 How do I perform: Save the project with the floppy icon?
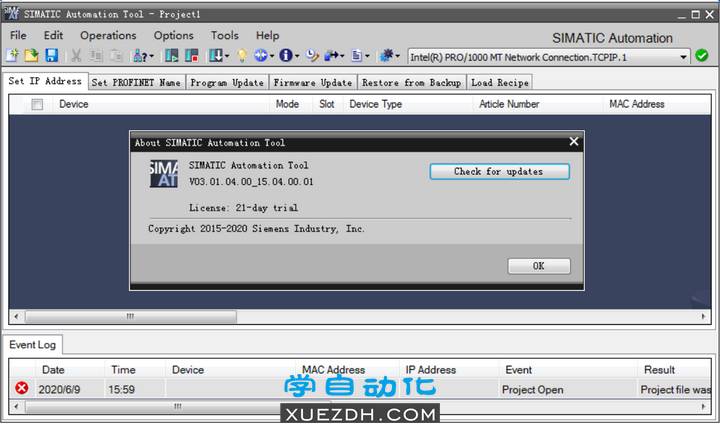tap(51, 56)
